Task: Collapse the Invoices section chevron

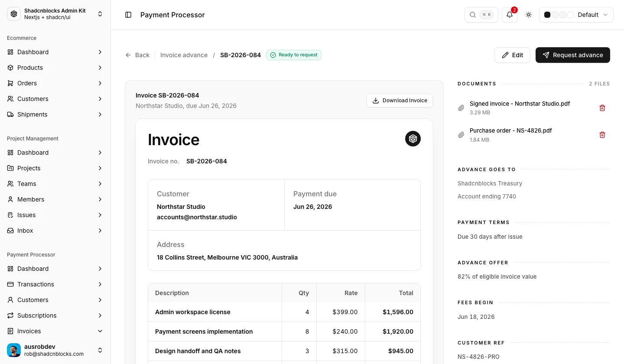Action: coord(100,331)
